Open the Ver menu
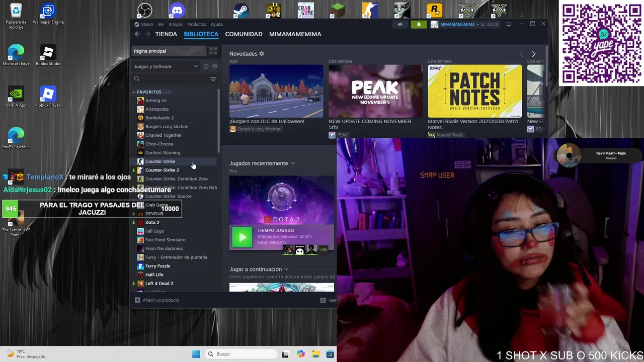 pos(160,24)
